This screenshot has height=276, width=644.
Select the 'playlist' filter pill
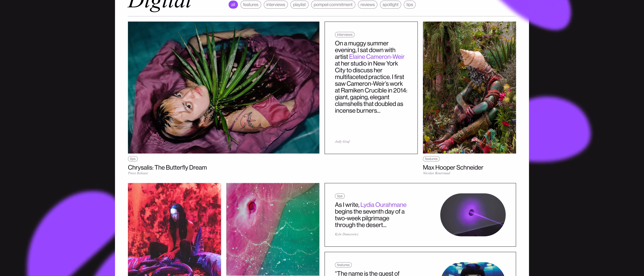click(299, 5)
